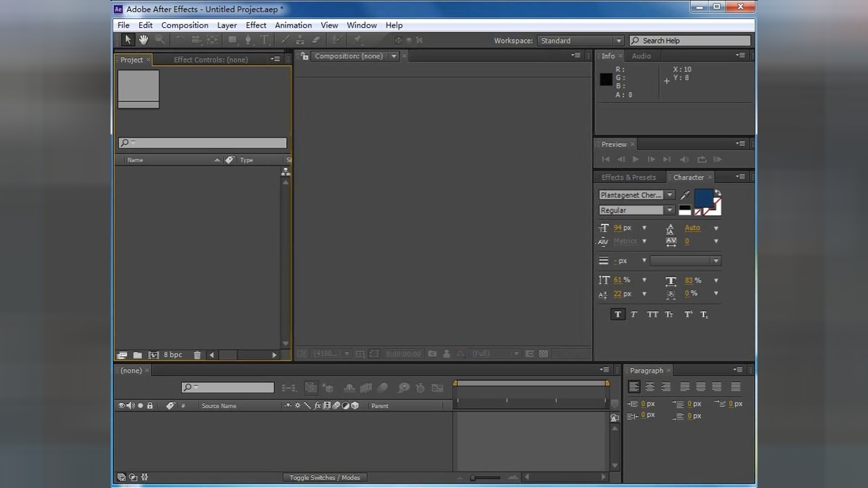
Task: Click the Search Help input field
Action: 690,41
